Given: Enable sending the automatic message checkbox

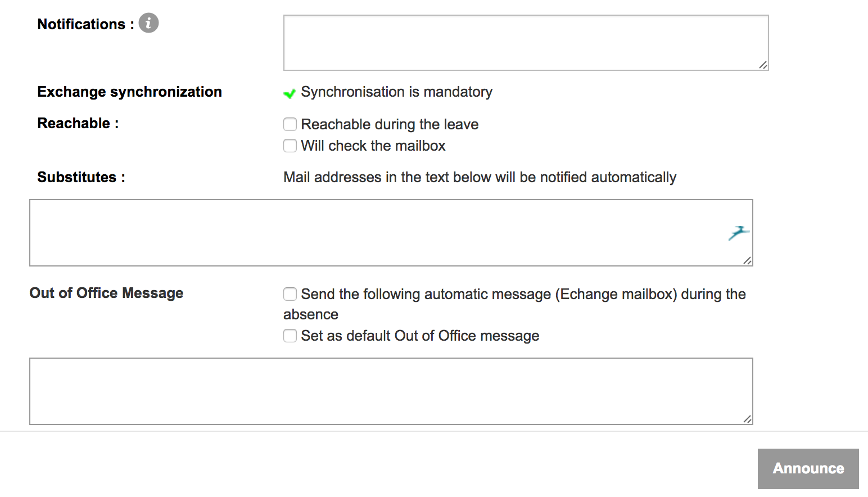Looking at the screenshot, I should point(290,294).
